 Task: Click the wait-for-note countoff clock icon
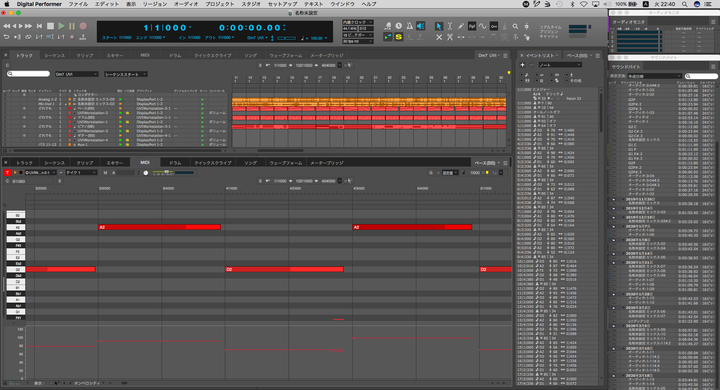[399, 26]
